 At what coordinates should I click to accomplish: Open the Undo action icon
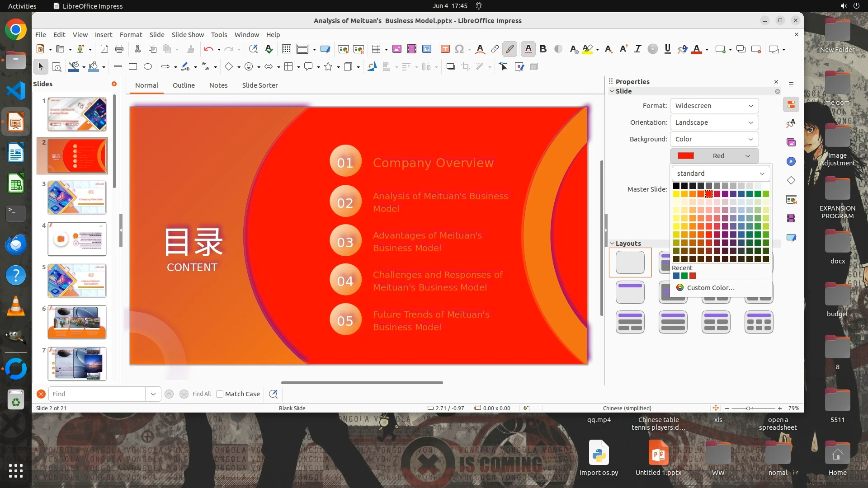(208, 49)
